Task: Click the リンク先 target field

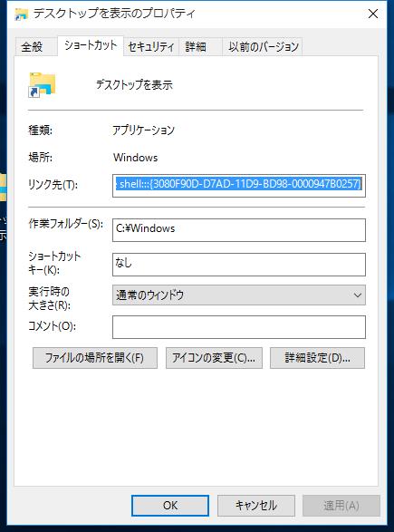Action: (239, 186)
